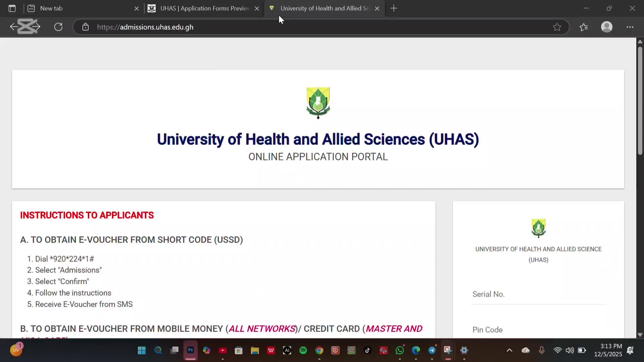
Task: Open File Explorer from the taskbar
Action: (255, 350)
